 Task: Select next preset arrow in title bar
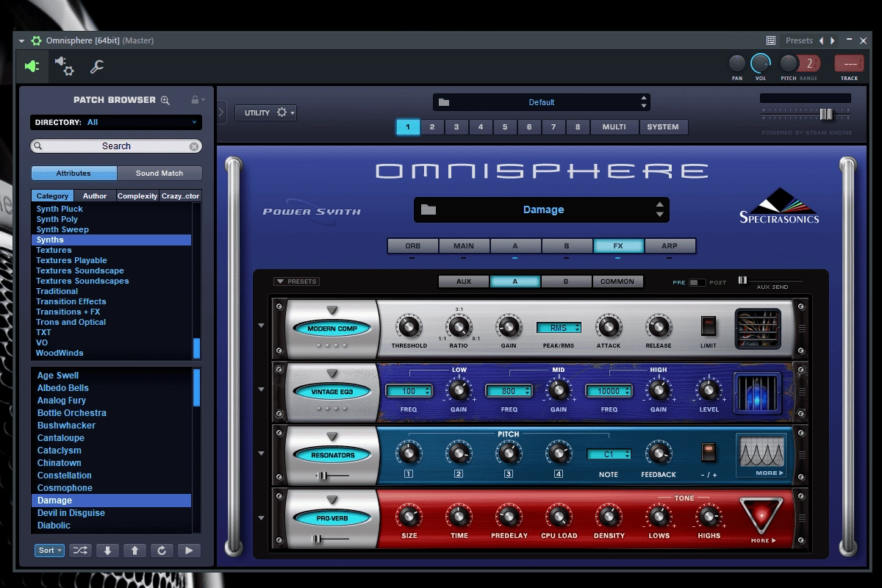coord(832,40)
